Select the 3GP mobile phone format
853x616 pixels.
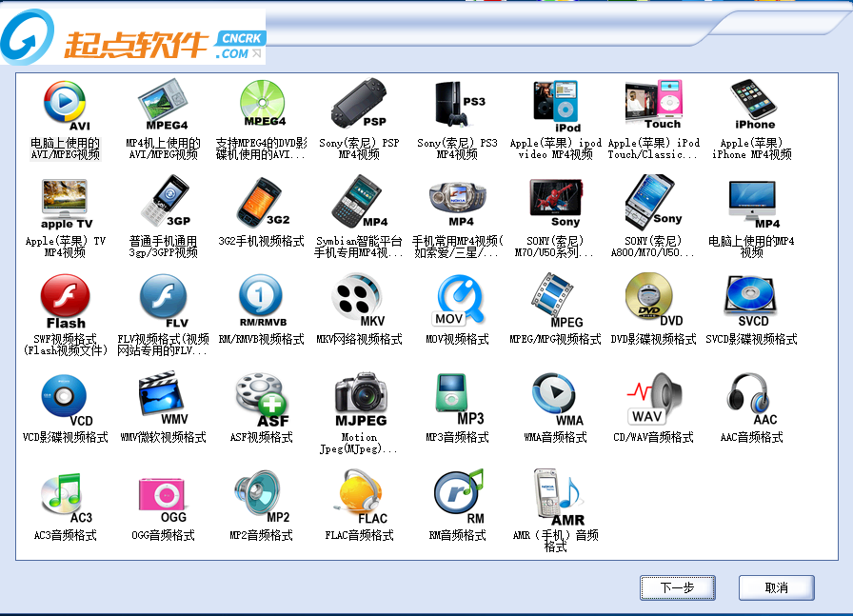[x=163, y=202]
